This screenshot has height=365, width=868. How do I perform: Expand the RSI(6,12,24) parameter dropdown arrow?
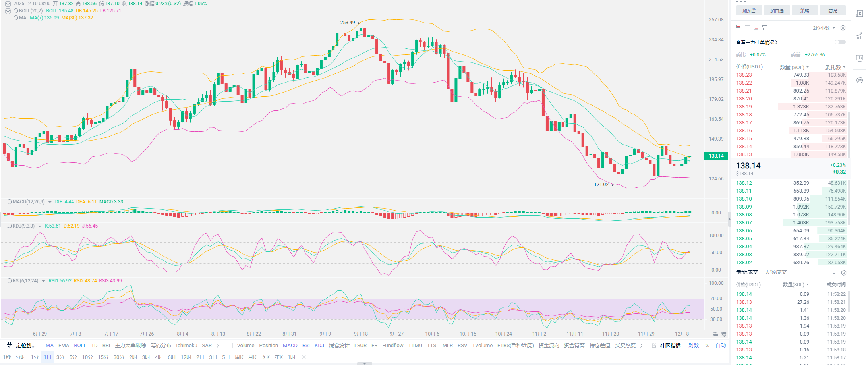[x=43, y=281]
